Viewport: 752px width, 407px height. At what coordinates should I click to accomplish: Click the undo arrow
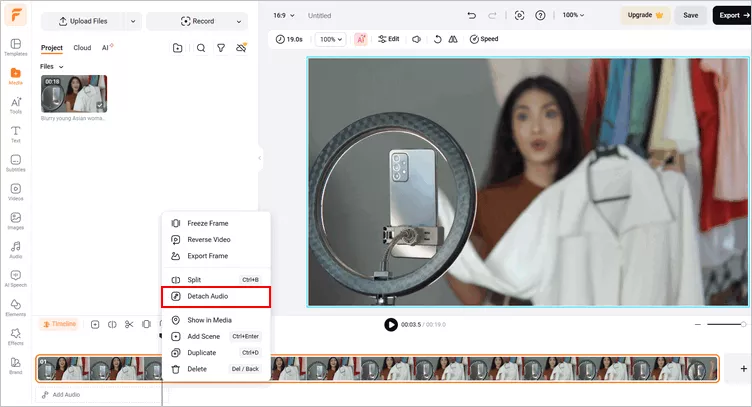(x=471, y=15)
